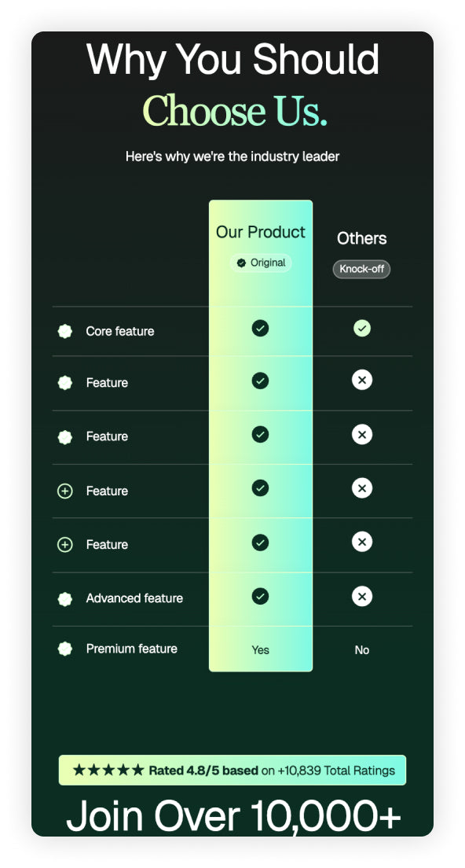Select the Our Product column header
Viewport: 465px width, 868px height.
click(x=261, y=232)
